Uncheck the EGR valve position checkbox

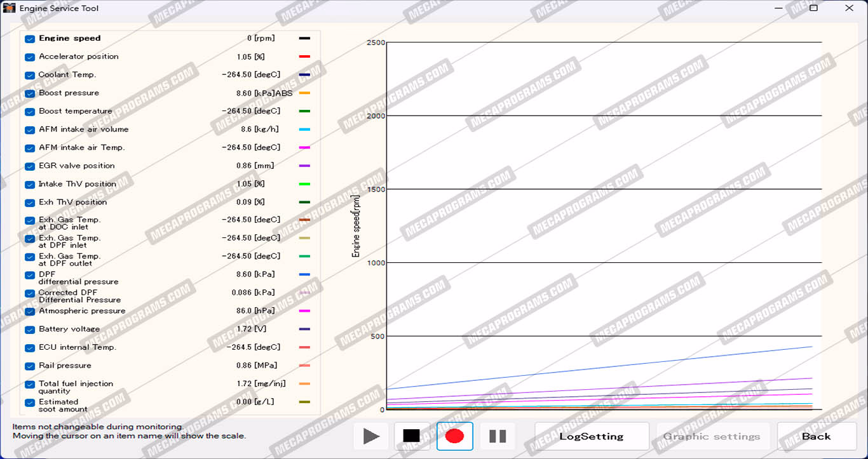(x=30, y=166)
